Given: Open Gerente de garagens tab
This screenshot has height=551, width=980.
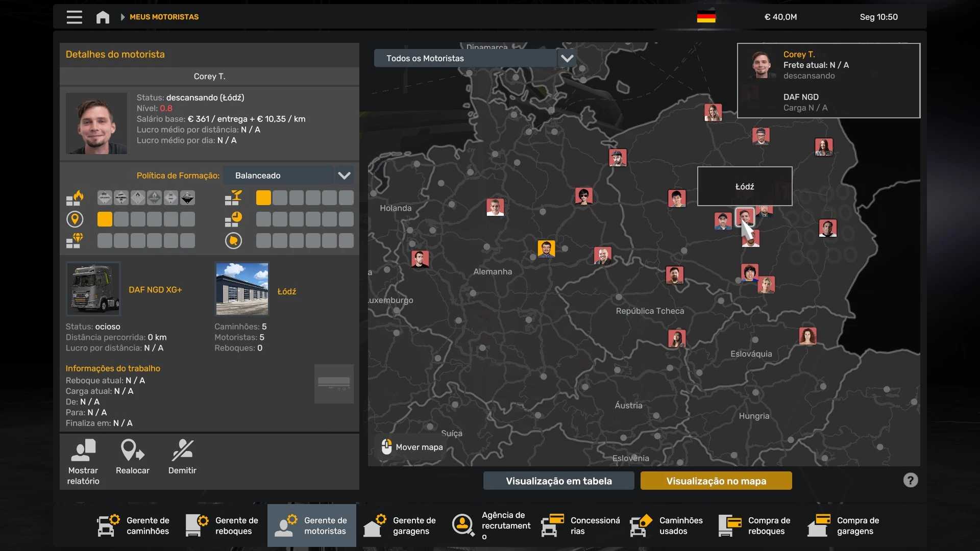Looking at the screenshot, I should pyautogui.click(x=400, y=525).
